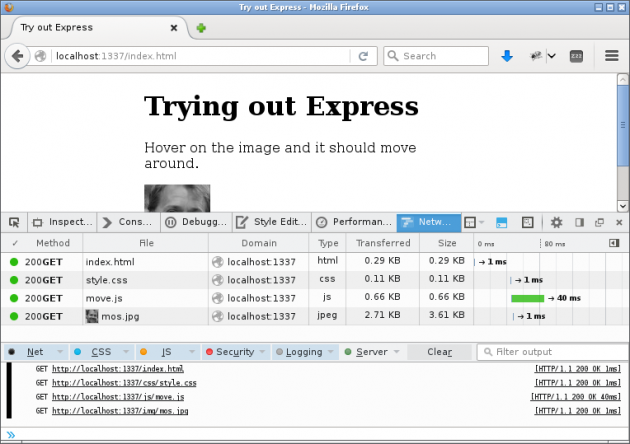
Task: Activate the element picker tool in devtools
Action: (14, 222)
